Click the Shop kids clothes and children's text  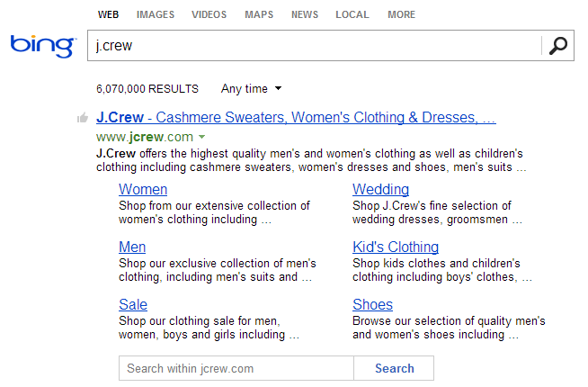coord(442,270)
